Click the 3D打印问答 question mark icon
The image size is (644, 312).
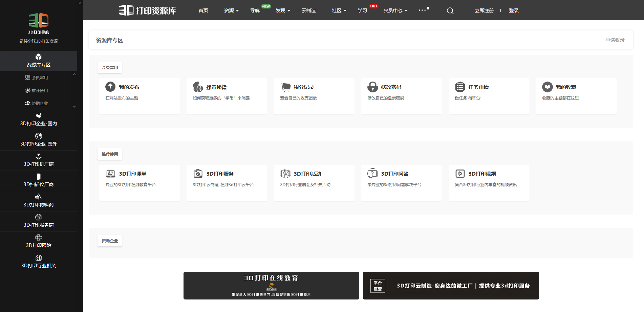point(373,174)
